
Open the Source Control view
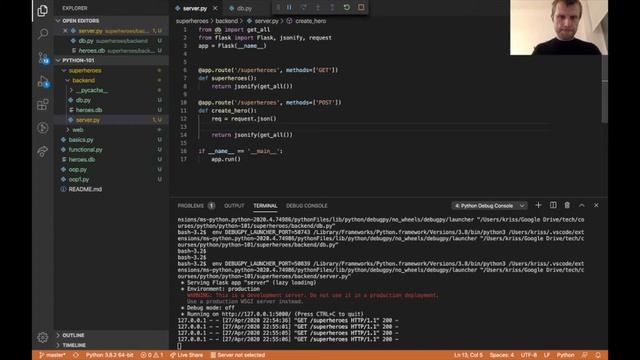coord(42,58)
